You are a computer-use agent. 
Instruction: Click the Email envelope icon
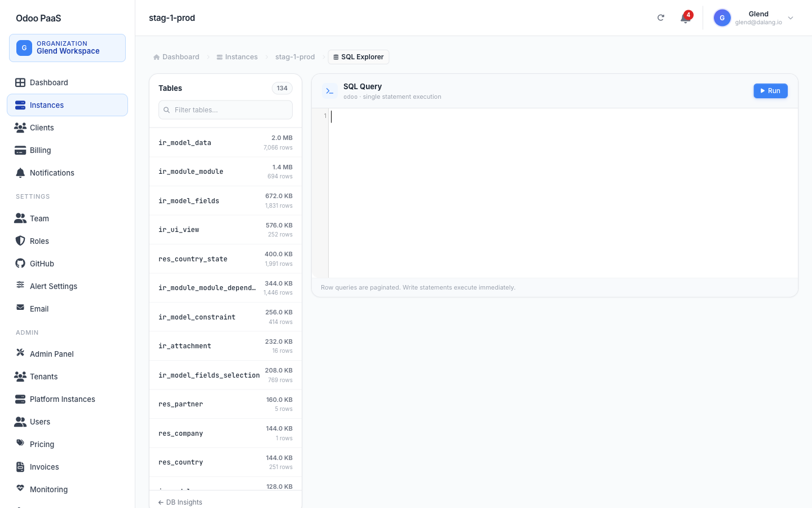pyautogui.click(x=20, y=308)
